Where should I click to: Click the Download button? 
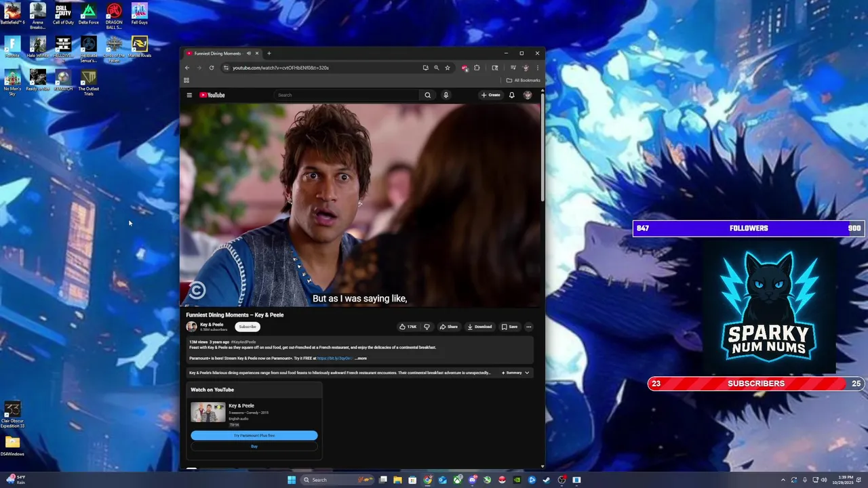click(x=479, y=327)
